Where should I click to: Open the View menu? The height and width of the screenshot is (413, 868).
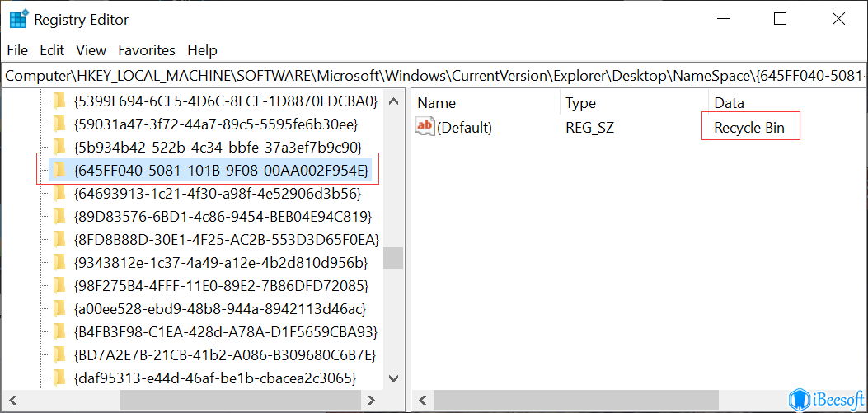pyautogui.click(x=91, y=50)
